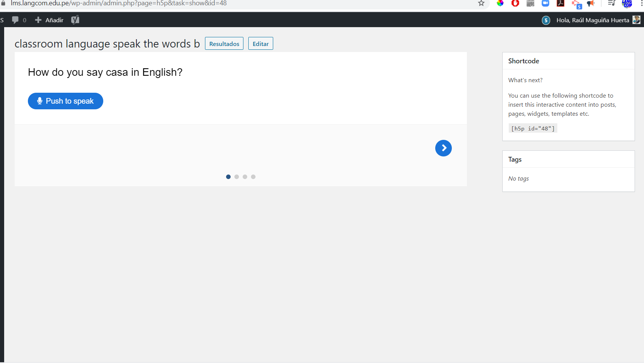
Task: Click the [h5p id="48"] shortcode text
Action: click(533, 129)
